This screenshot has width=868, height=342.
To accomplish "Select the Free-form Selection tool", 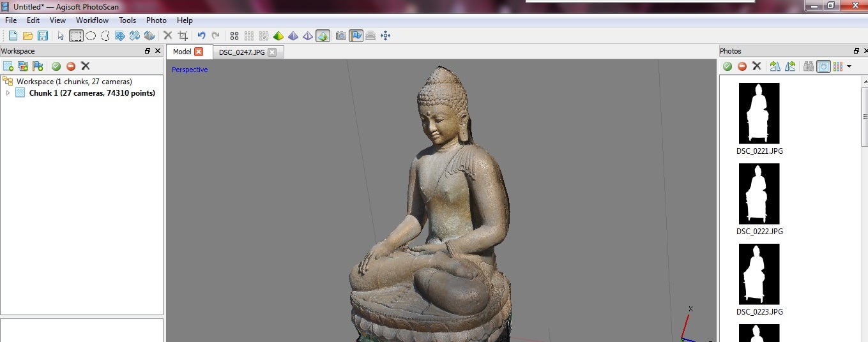I will tap(105, 36).
